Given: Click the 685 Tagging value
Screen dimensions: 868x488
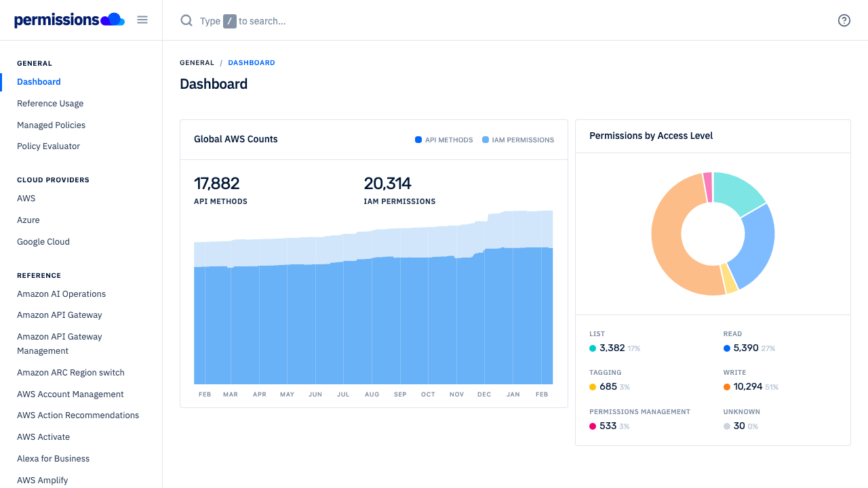Looking at the screenshot, I should pos(608,386).
